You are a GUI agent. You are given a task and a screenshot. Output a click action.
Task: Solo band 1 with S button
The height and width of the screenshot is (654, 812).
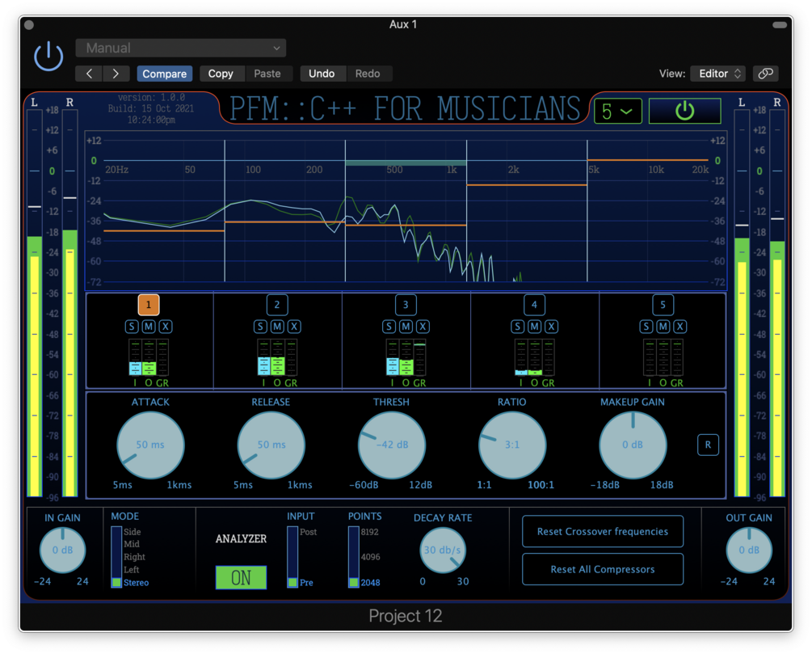coord(132,327)
